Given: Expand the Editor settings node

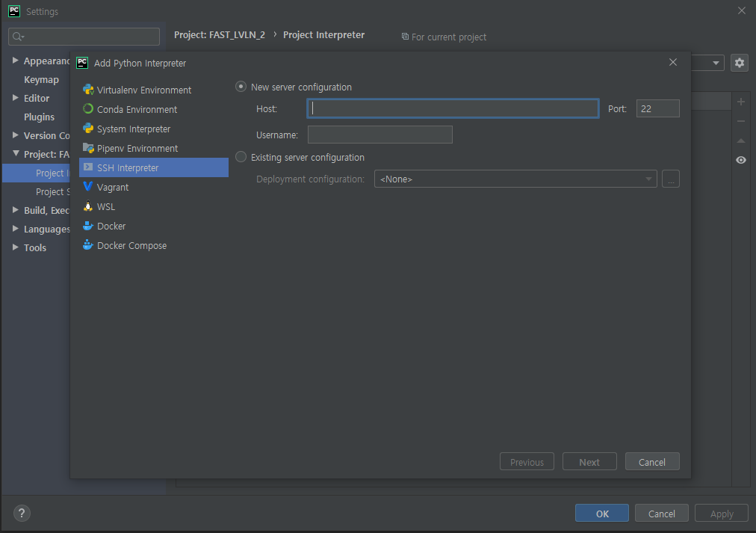Looking at the screenshot, I should click(x=16, y=97).
